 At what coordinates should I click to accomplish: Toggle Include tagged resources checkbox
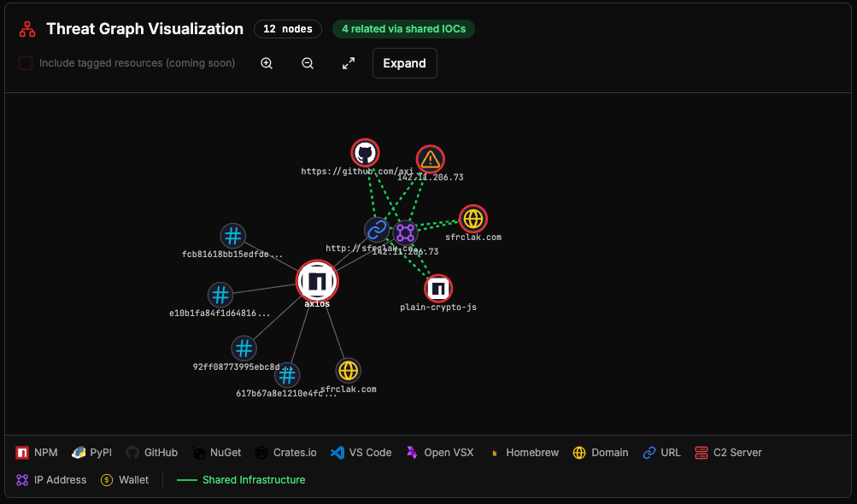[26, 63]
